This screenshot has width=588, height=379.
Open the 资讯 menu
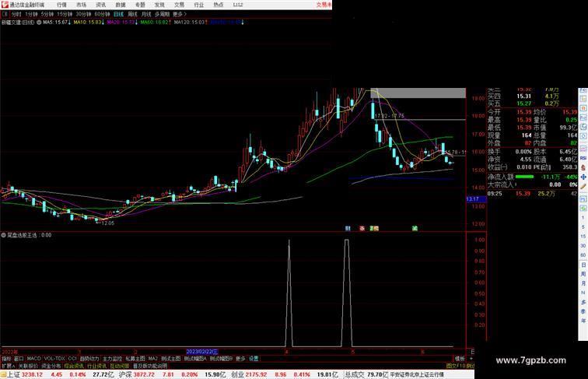[x=101, y=5]
